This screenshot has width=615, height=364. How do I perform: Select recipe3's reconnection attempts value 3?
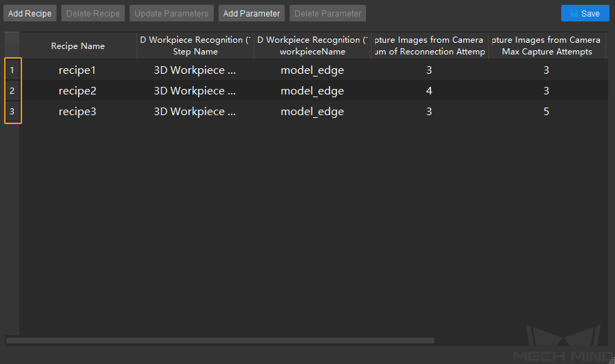(x=430, y=112)
